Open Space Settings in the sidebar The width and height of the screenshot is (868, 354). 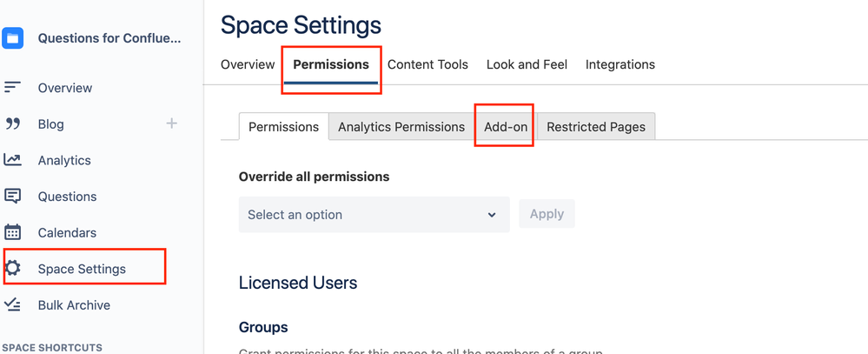click(x=82, y=269)
